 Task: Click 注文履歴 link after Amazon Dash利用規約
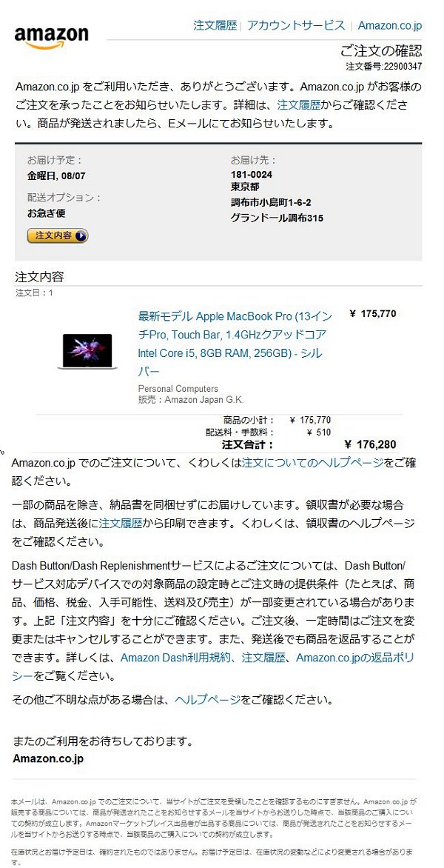263,658
